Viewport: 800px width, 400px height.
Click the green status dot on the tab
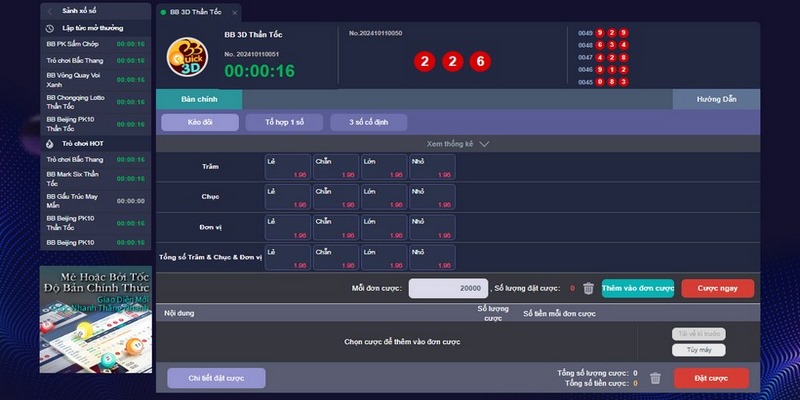coord(162,12)
